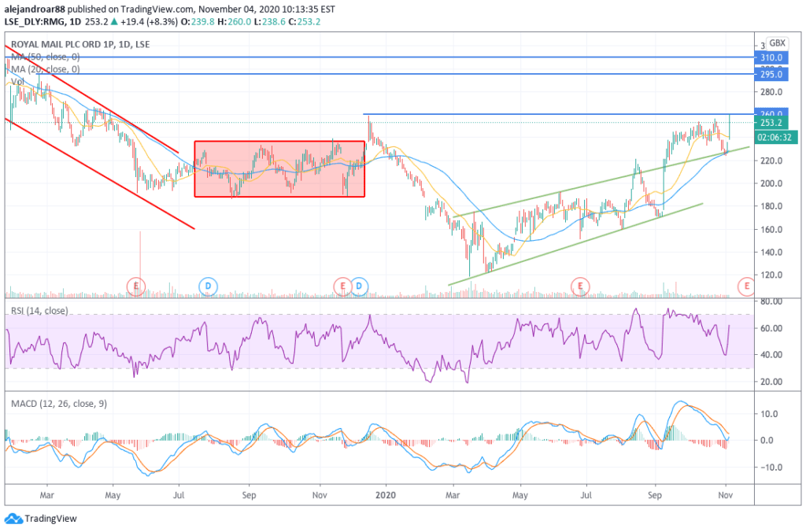Click the earnings E marker near November 2019
The image size is (806, 532).
click(x=342, y=284)
